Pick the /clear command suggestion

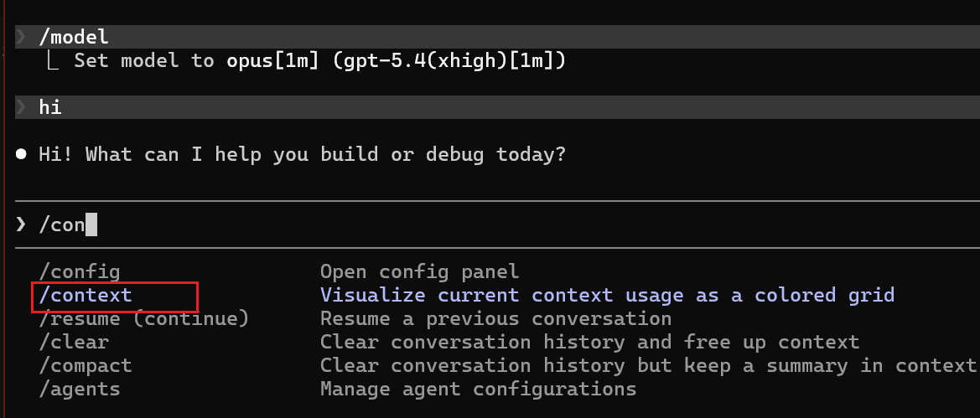tap(73, 343)
